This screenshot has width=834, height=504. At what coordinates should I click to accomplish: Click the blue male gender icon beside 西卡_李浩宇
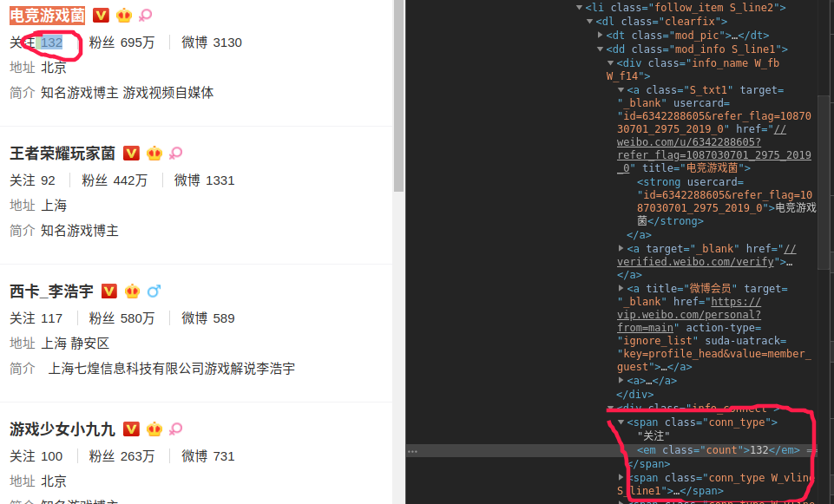click(154, 291)
